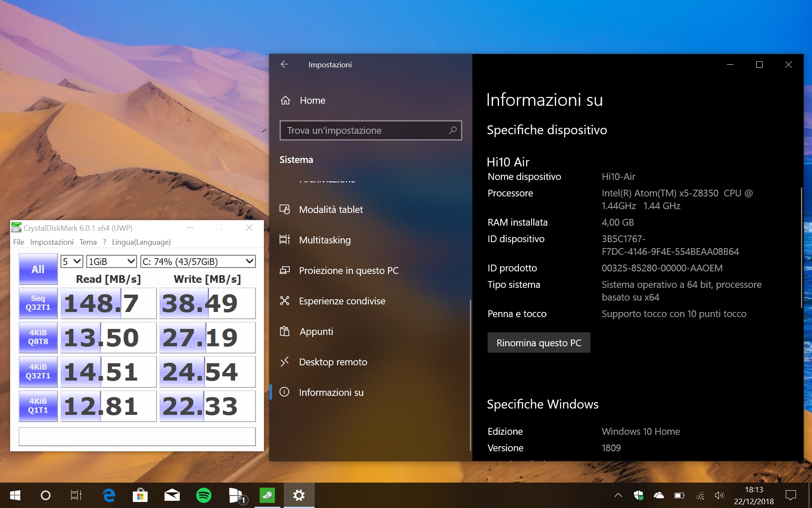812x508 pixels.
Task: Open Action Center notifications icon
Action: coord(790,495)
